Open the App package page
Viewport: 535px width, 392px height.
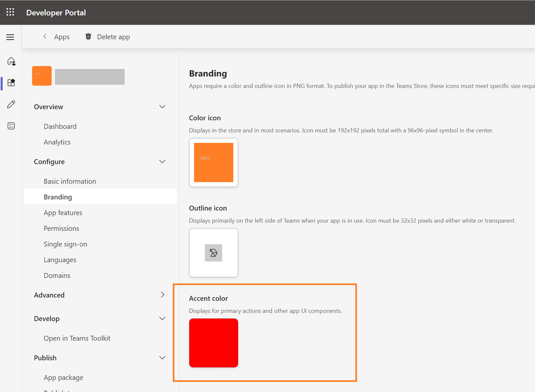click(63, 377)
